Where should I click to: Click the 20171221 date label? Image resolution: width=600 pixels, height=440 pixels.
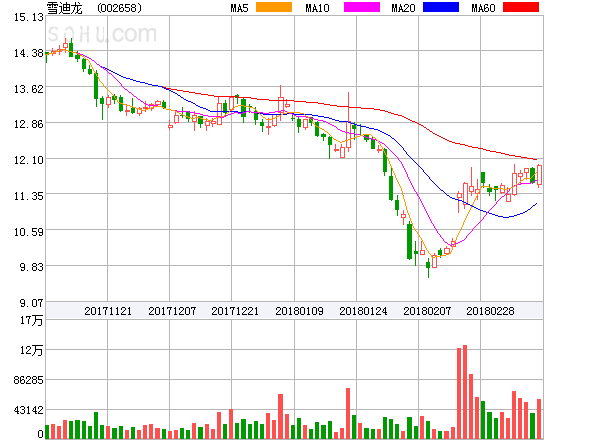coord(235,311)
